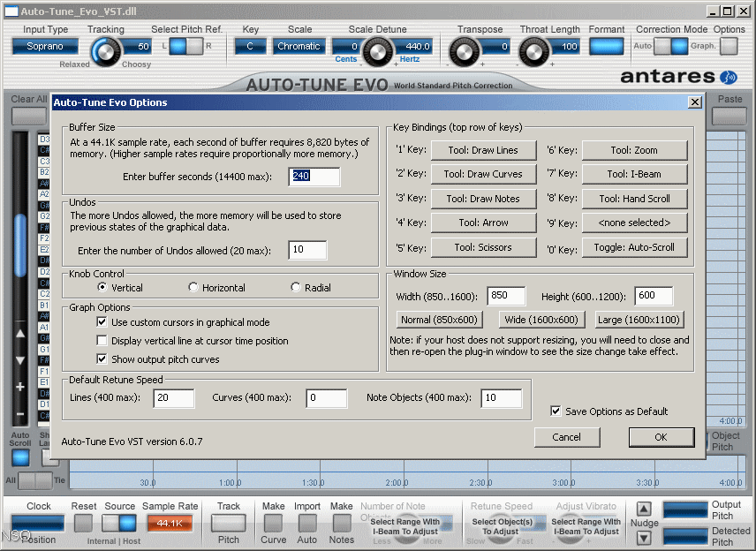
Task: Click the Nudge up arrow
Action: pyautogui.click(x=644, y=509)
